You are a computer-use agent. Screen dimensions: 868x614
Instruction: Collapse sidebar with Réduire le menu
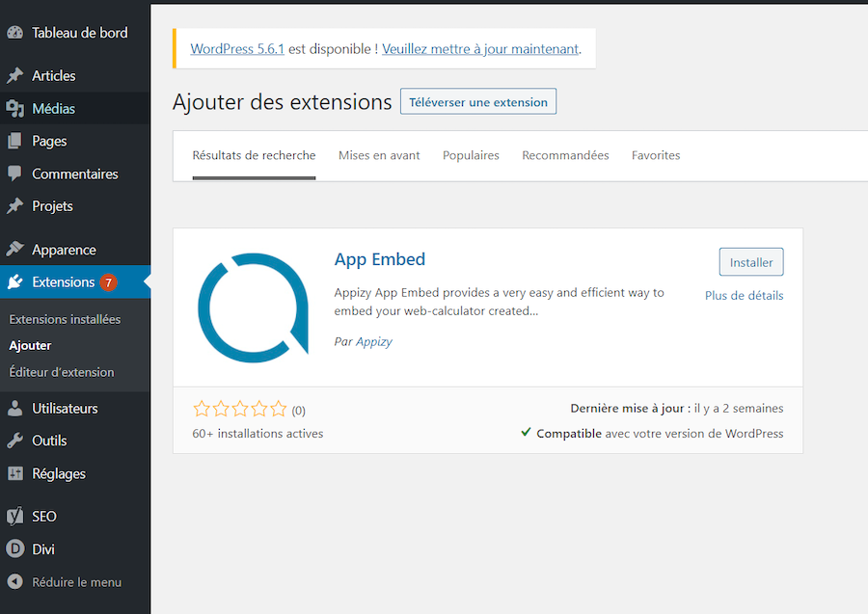point(74,582)
